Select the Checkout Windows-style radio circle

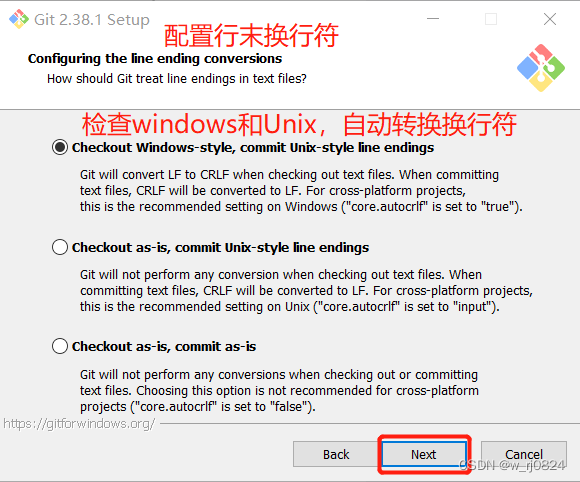click(x=60, y=147)
